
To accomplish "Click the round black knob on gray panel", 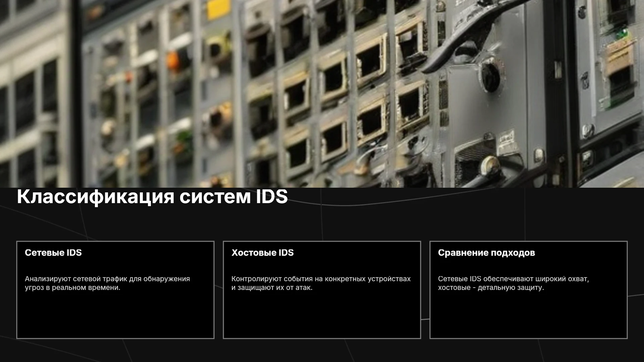I will point(491,75).
